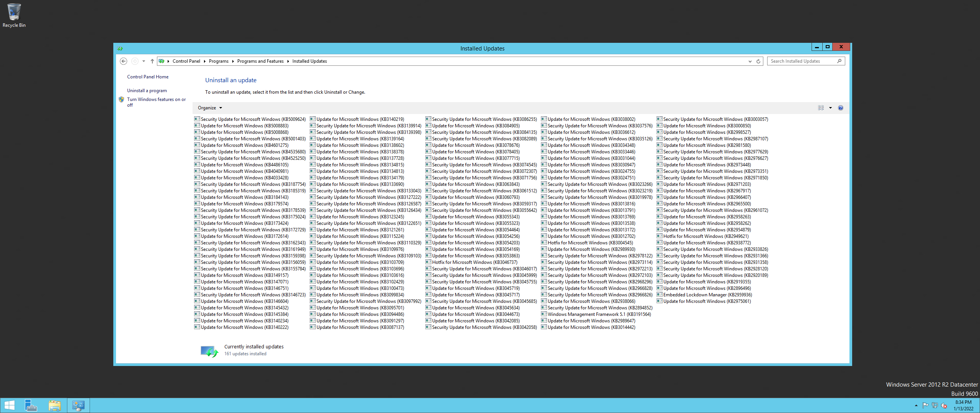Screen dimensions: 980x413
Task: Open Action Center flag icon
Action: (926, 405)
